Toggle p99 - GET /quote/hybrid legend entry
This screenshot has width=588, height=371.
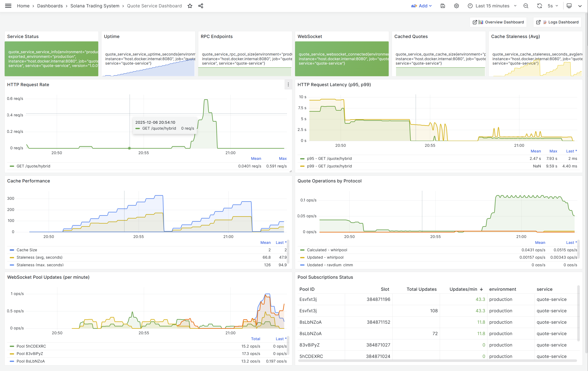point(329,166)
